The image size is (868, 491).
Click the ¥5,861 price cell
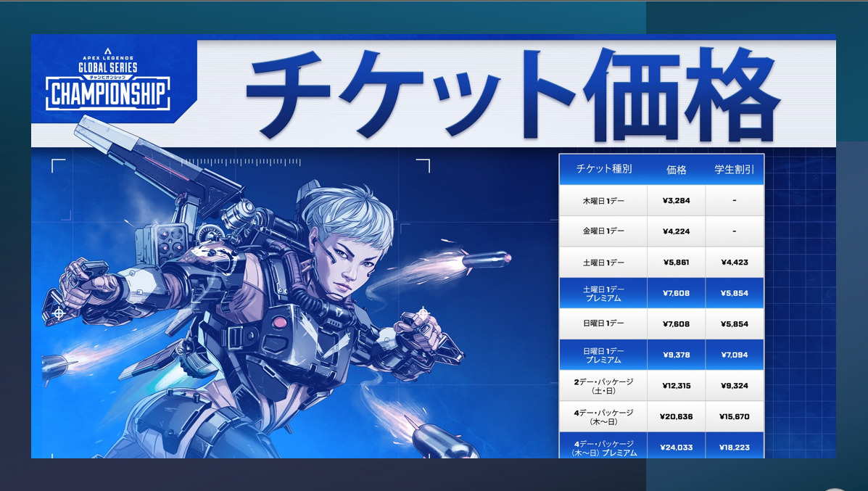coord(676,263)
